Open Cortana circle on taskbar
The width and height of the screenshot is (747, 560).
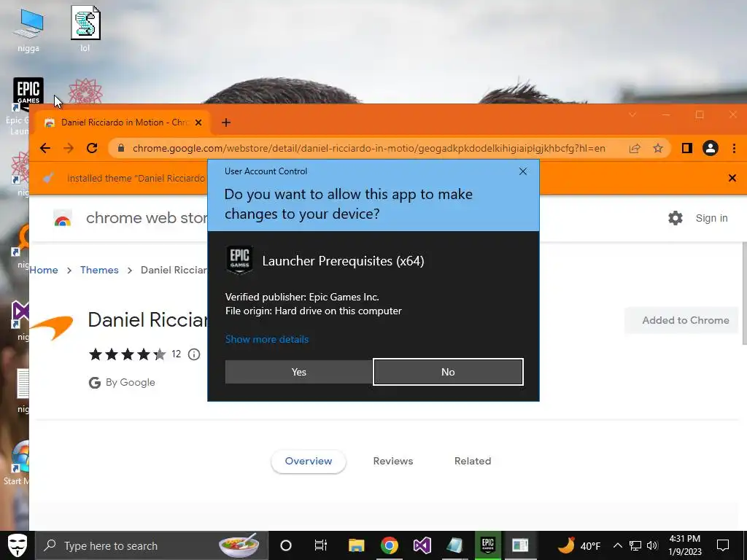click(286, 545)
